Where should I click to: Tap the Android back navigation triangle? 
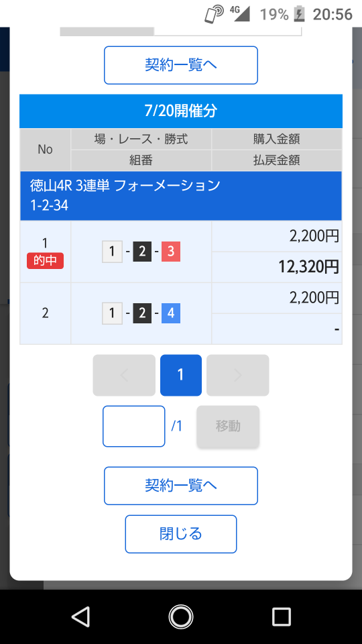click(81, 617)
